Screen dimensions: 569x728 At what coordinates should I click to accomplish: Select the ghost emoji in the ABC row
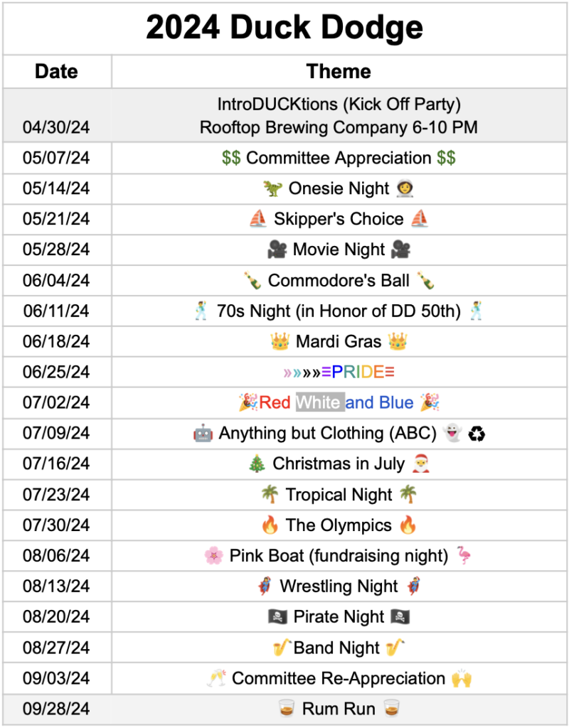coord(452,433)
